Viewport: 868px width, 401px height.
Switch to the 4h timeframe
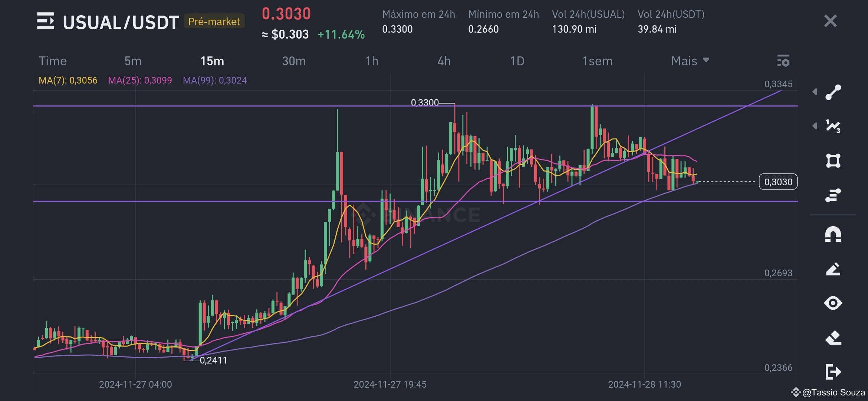[x=444, y=61]
